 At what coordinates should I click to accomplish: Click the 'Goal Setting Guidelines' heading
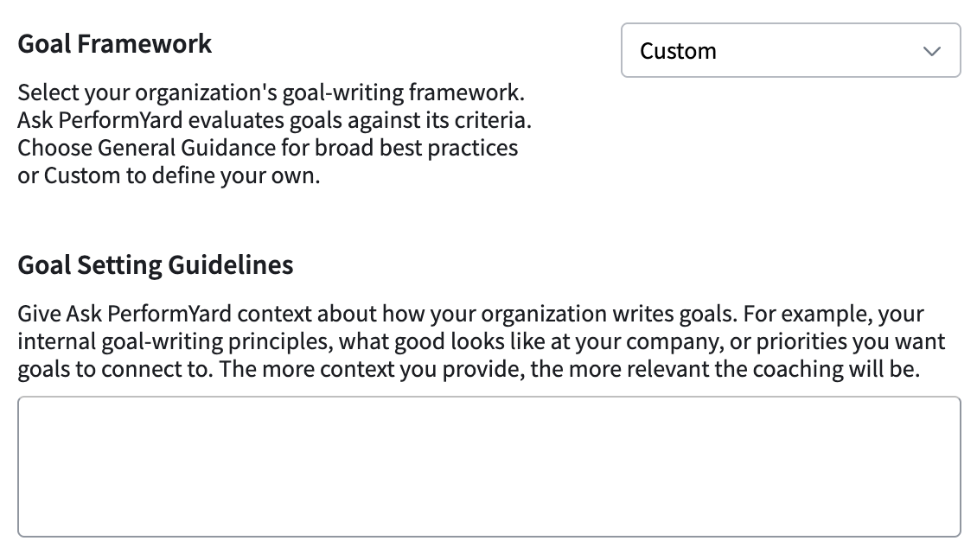[155, 265]
